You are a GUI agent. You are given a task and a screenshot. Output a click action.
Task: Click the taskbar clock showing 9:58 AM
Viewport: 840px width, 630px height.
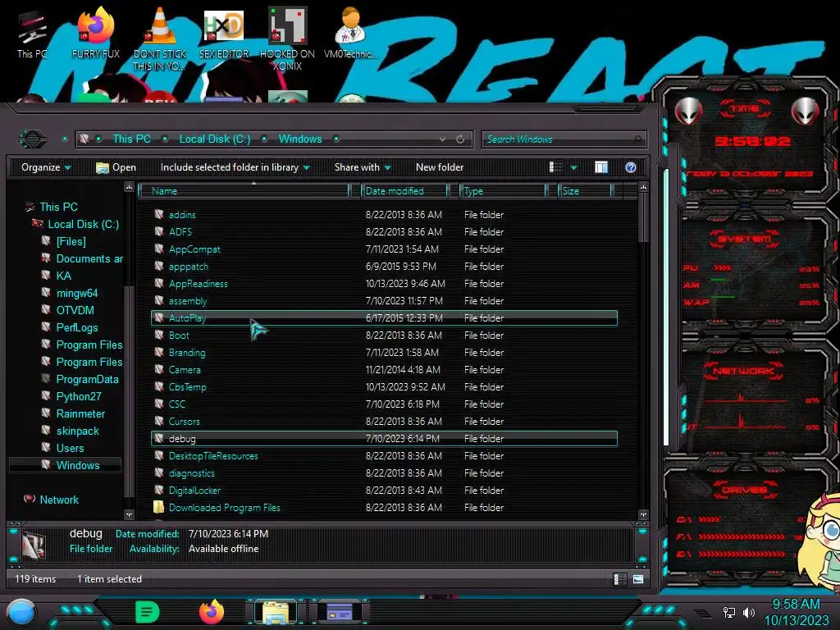796,605
